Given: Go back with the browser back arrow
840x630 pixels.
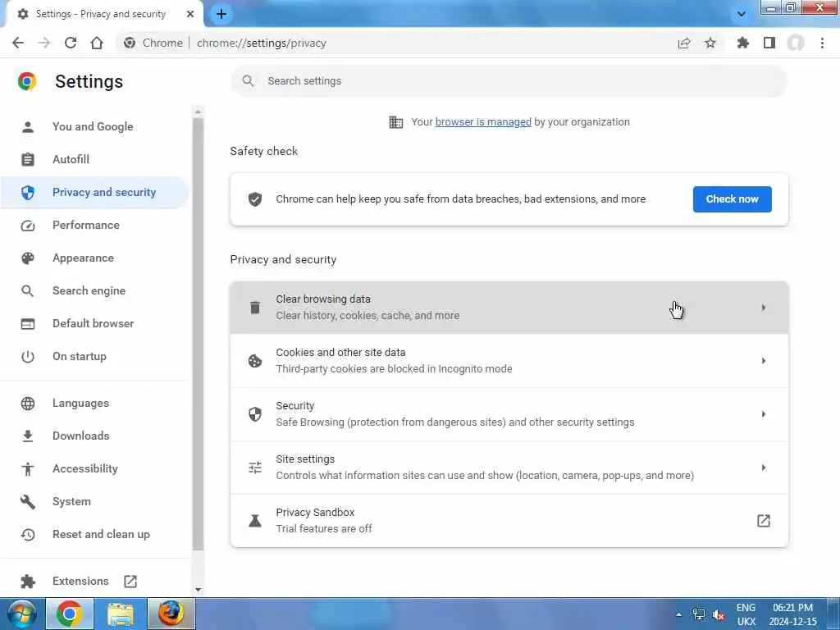Looking at the screenshot, I should pyautogui.click(x=18, y=43).
